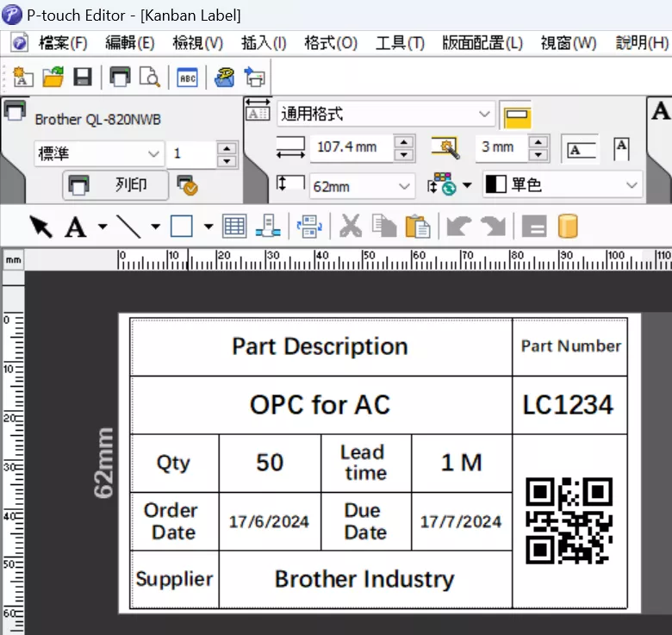Click the 列印 print button
Viewport: 672px width, 635px height.
click(114, 184)
